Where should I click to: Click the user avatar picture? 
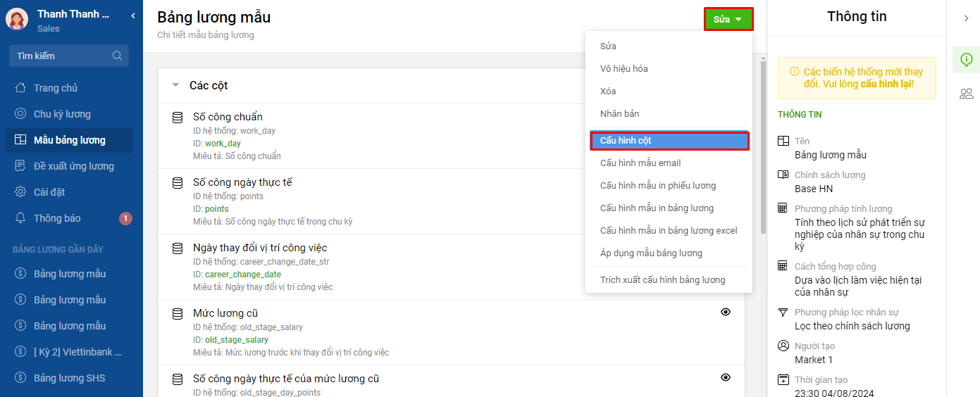[17, 19]
